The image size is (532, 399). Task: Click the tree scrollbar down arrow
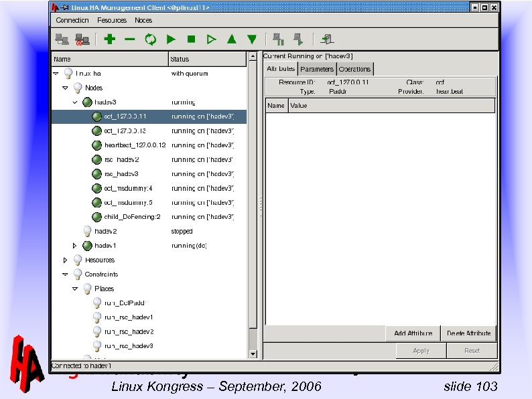pyautogui.click(x=253, y=354)
